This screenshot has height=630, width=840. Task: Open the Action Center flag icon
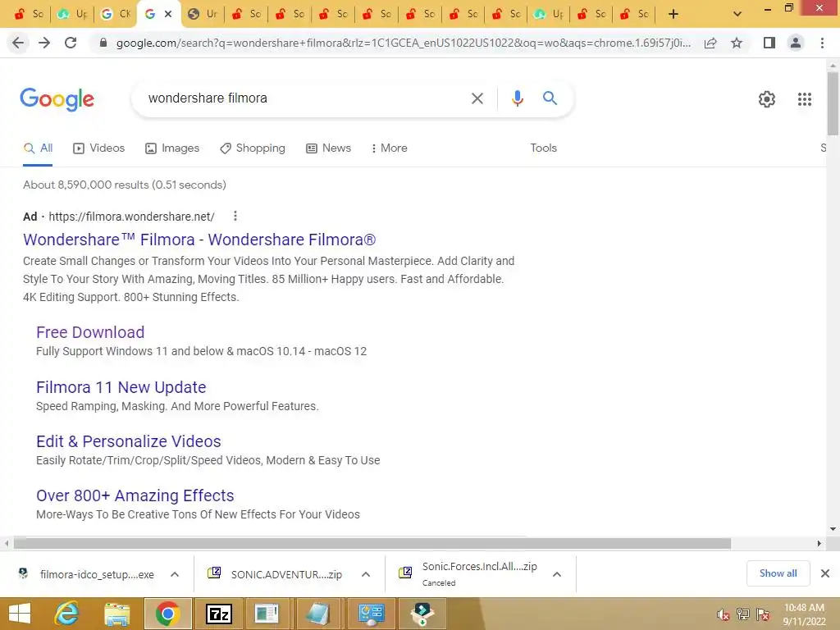[763, 614]
